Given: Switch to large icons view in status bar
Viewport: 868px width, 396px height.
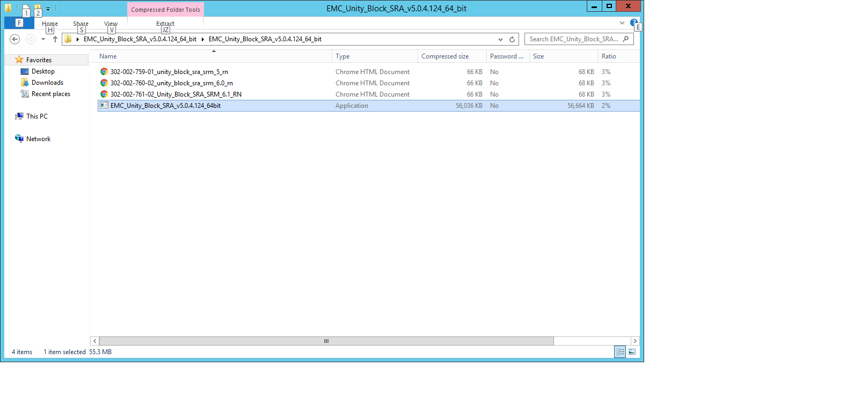Looking at the screenshot, I should (x=632, y=352).
